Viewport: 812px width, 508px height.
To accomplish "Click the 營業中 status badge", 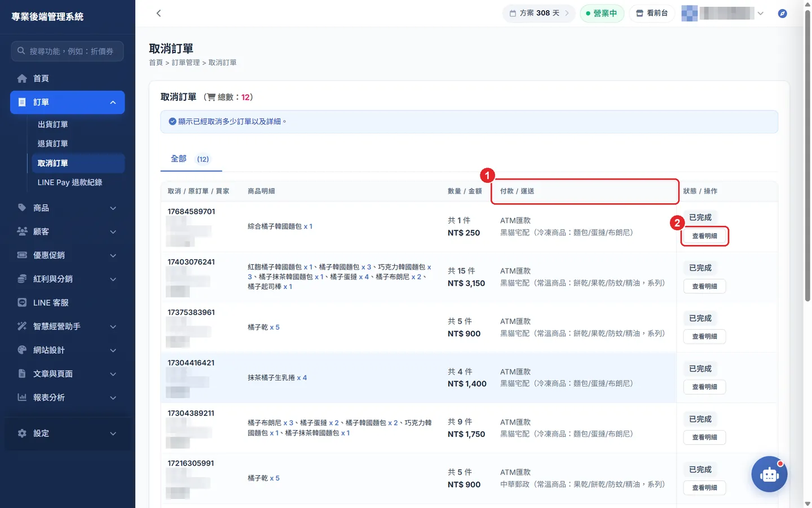I will coord(602,13).
